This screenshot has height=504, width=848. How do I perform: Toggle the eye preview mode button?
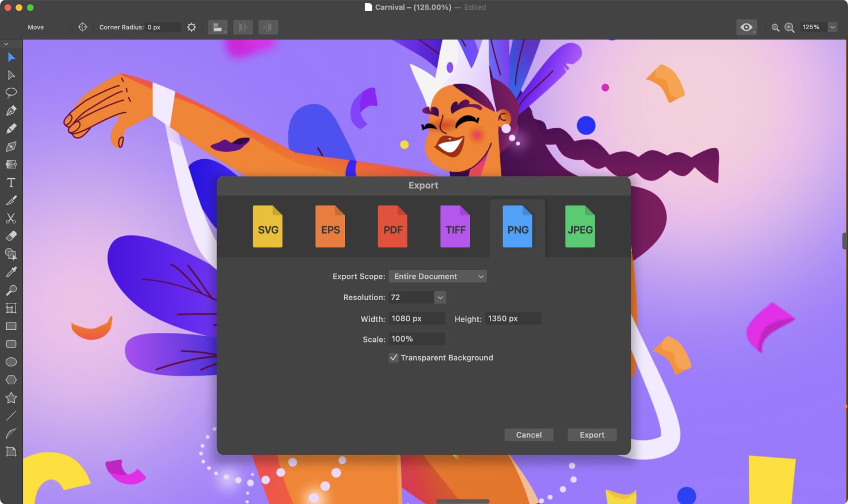(x=747, y=27)
